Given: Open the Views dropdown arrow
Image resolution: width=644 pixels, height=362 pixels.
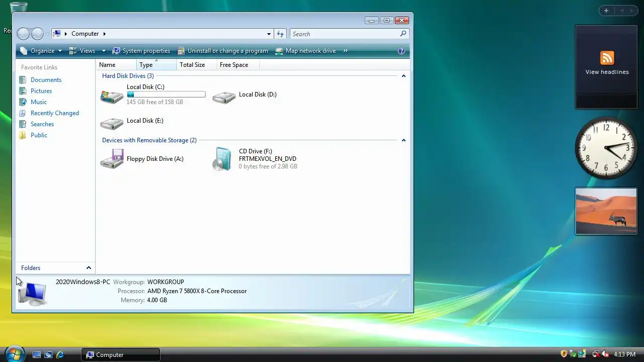Looking at the screenshot, I should click(104, 51).
